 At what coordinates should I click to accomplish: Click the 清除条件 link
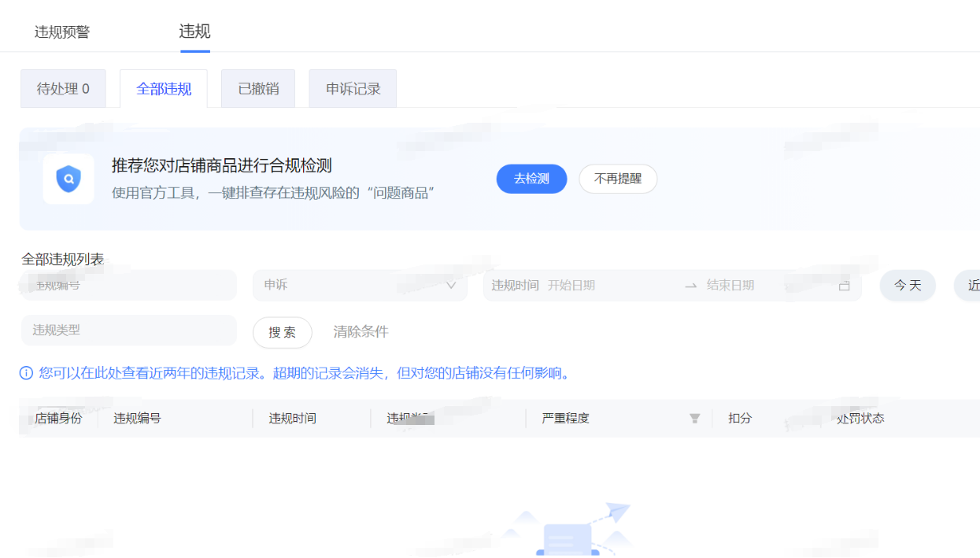click(361, 332)
